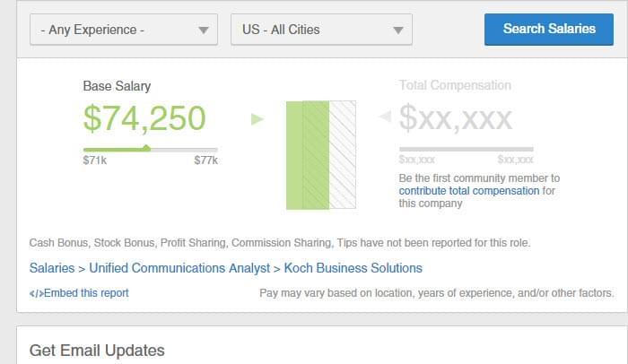Click the white hatched chart segment
Screen dimensions: 628x364
tap(343, 155)
